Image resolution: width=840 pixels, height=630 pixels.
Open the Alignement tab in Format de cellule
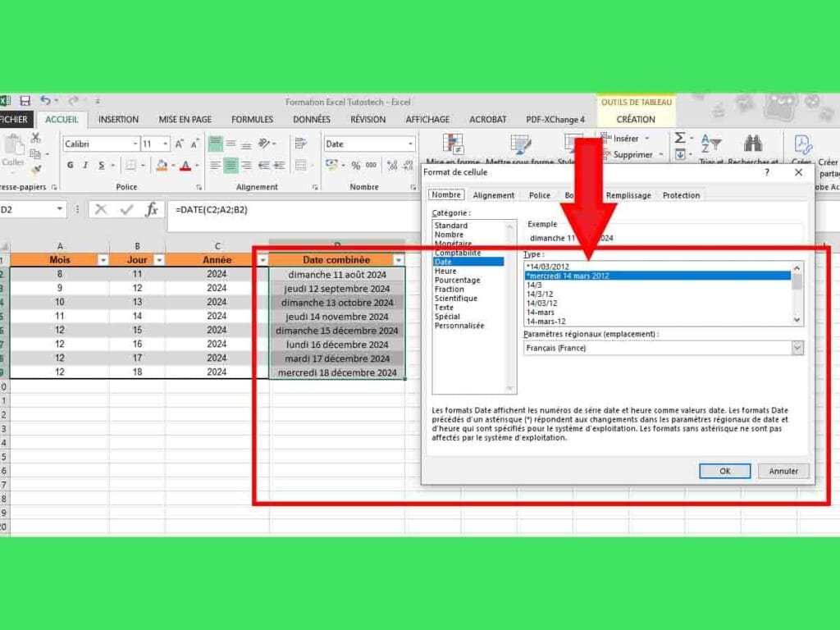click(x=494, y=194)
